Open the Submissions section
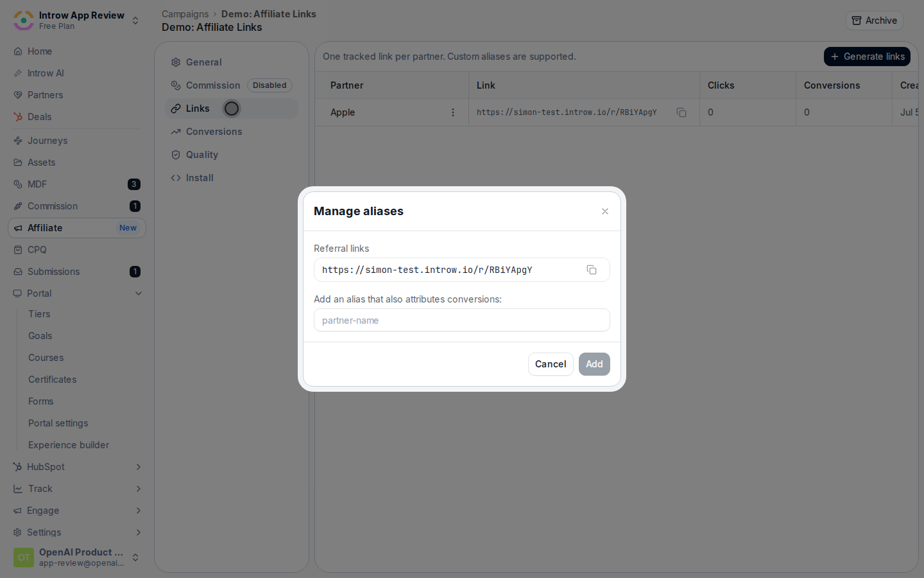This screenshot has height=578, width=924. click(77, 272)
